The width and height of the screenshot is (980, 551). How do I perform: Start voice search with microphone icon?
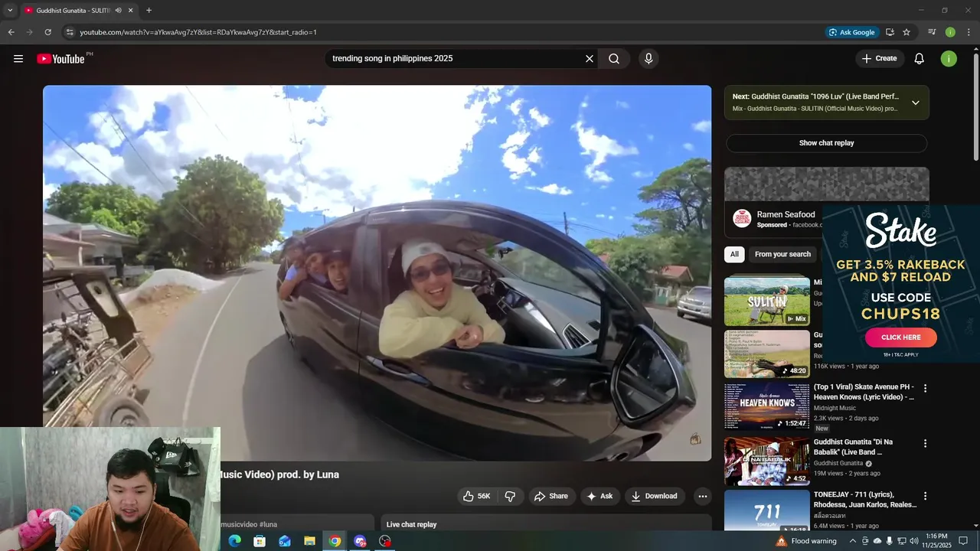(x=648, y=59)
